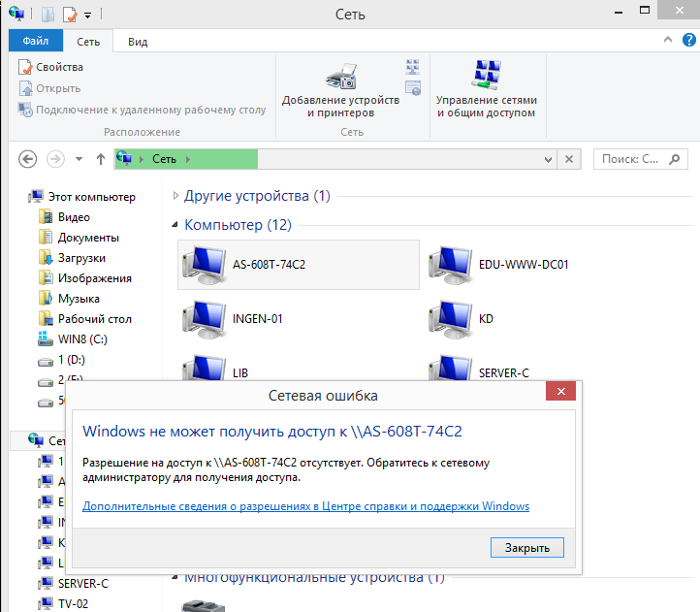The image size is (700, 612).
Task: Open the Файл ribbon tab
Action: coord(36,41)
